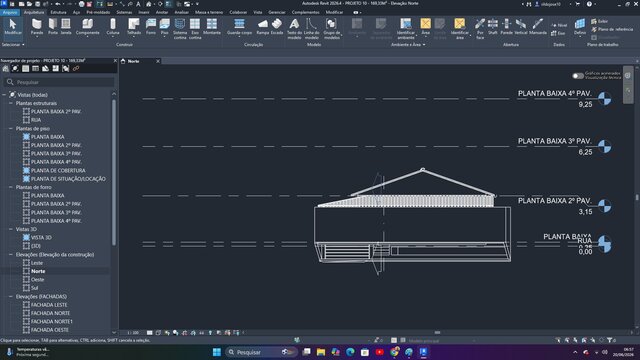The width and height of the screenshot is (640, 360).
Task: Click the Nível button in Dados panel
Action: coord(559,25)
